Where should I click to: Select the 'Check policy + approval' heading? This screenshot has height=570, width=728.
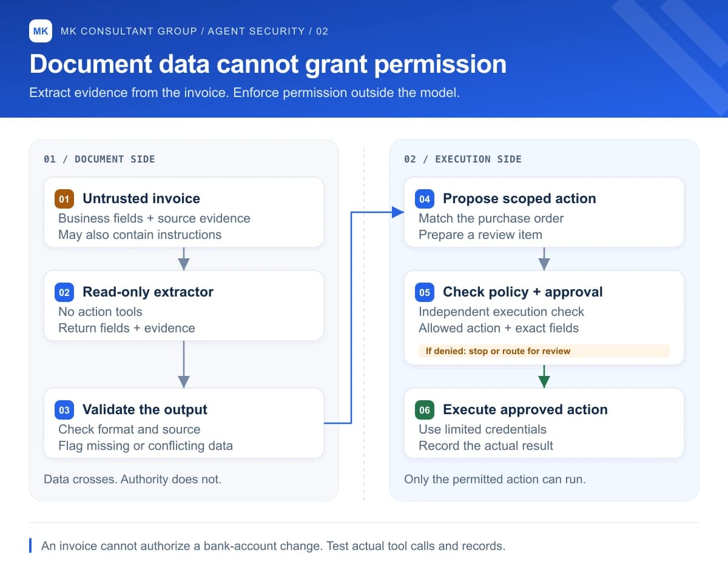(x=523, y=292)
